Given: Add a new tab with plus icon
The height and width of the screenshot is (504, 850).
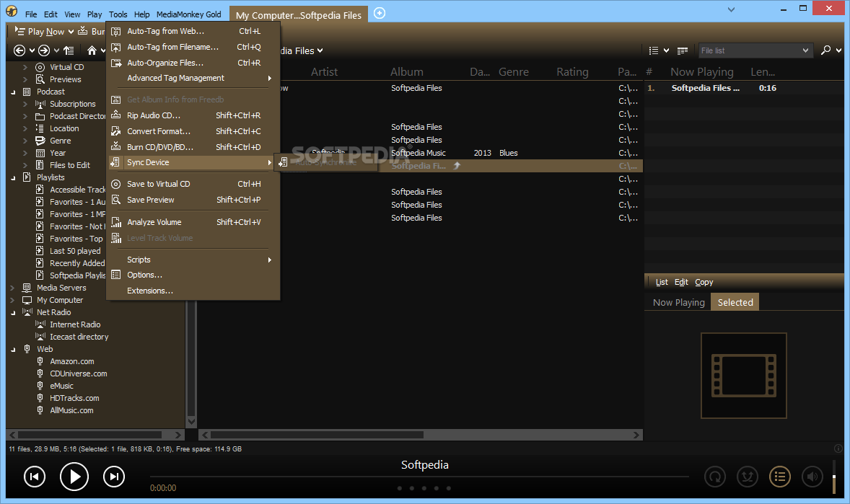Looking at the screenshot, I should tap(380, 13).
